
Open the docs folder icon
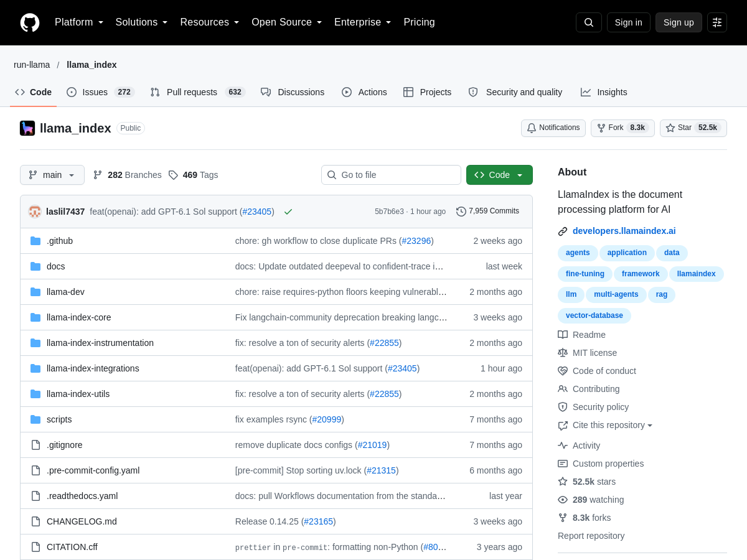35,266
